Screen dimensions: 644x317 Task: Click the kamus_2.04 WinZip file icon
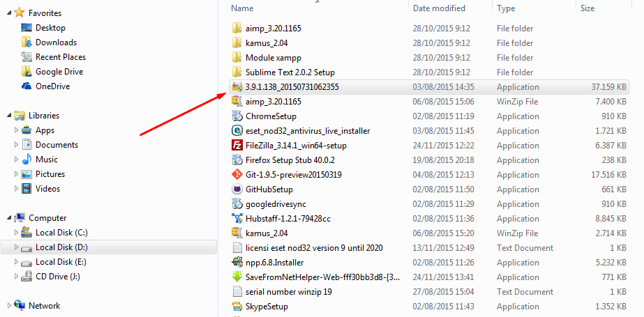[x=237, y=233]
